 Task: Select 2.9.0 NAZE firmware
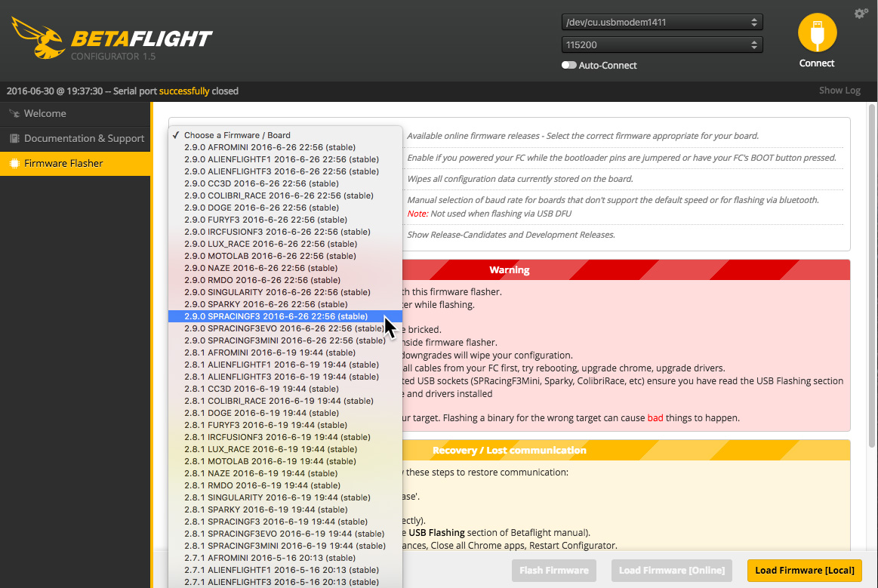click(285, 268)
